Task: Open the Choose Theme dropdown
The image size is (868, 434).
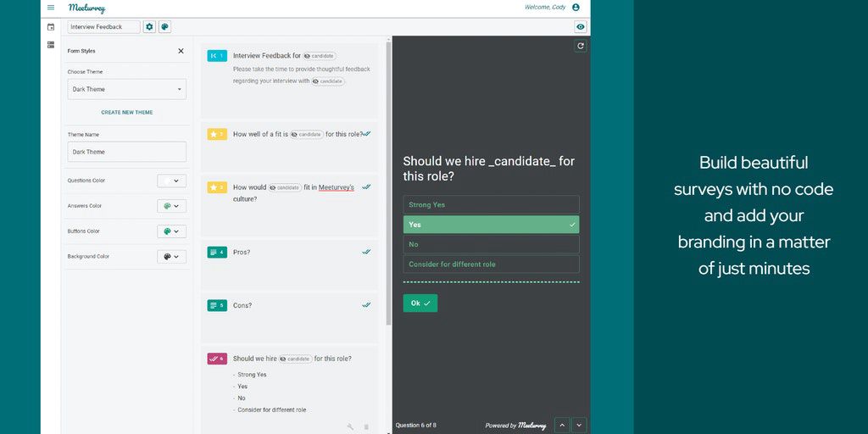Action: [x=127, y=89]
